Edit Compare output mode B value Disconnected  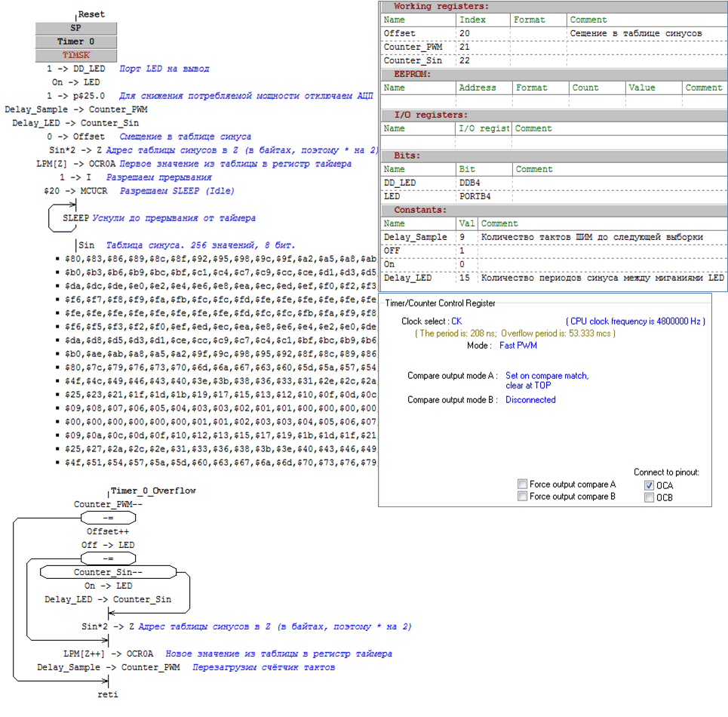(x=530, y=400)
